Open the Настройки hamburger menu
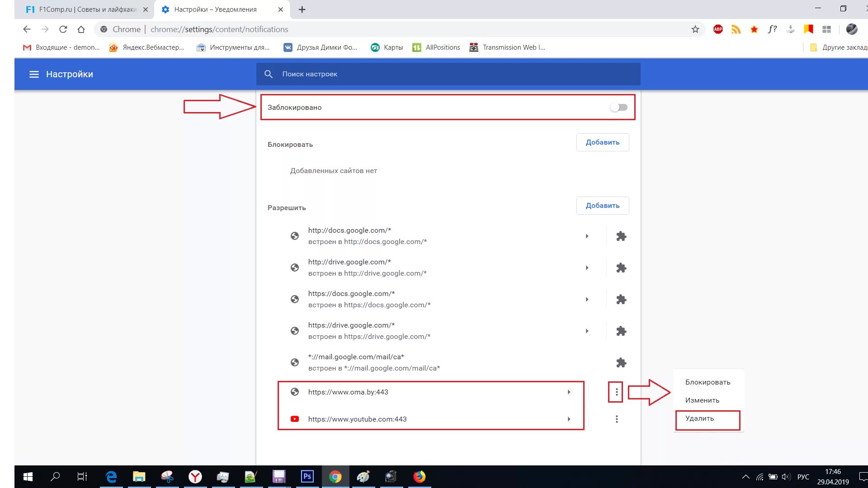Viewport: 868px width, 488px height. (34, 74)
